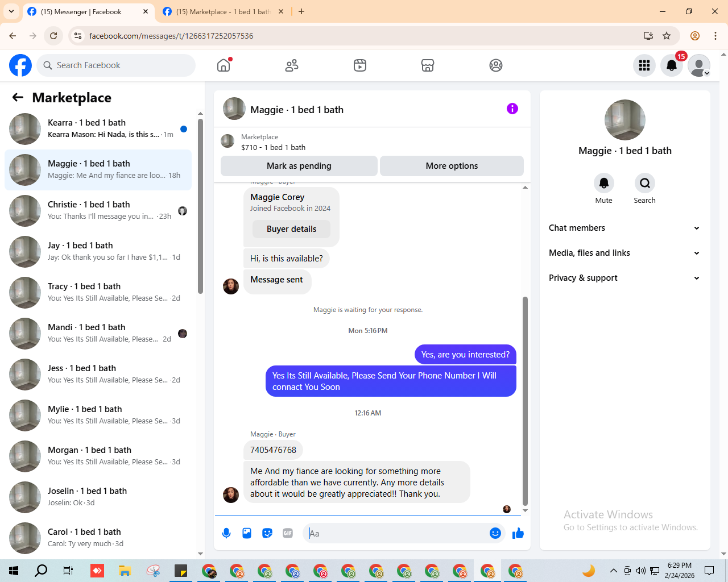Image resolution: width=728 pixels, height=582 pixels.
Task: Click the chat messages scrollbar
Action: pos(525,401)
